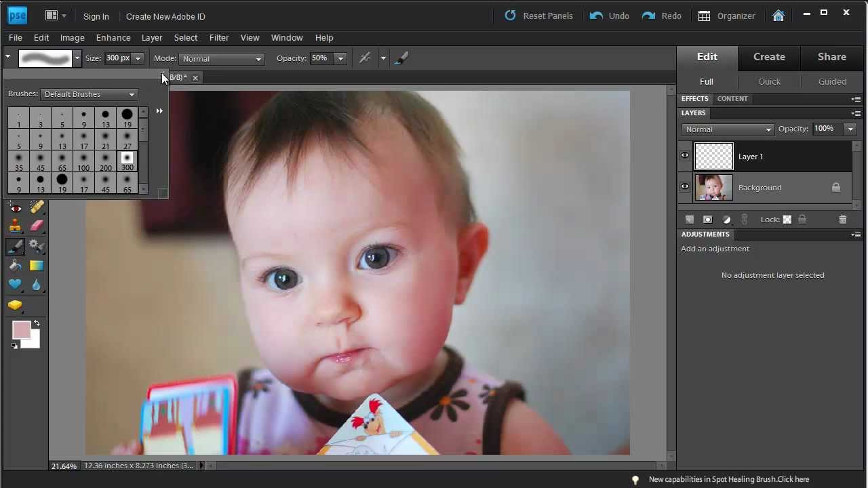
Task: Toggle visibility of the Background layer
Action: pyautogui.click(x=685, y=187)
